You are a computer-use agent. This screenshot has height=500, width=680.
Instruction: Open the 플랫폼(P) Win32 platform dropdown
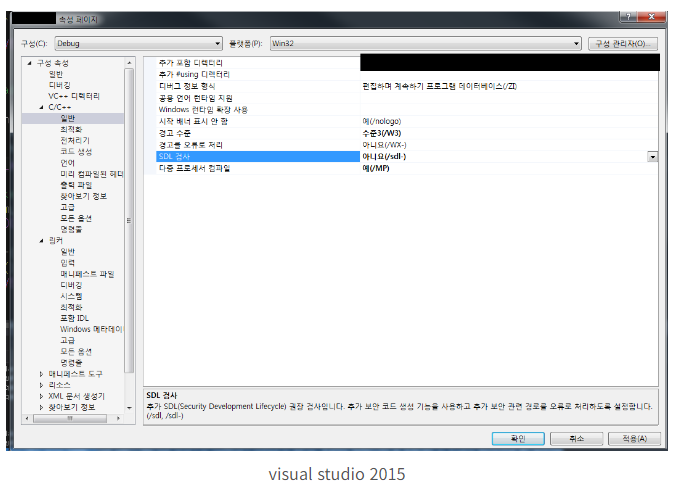(425, 43)
